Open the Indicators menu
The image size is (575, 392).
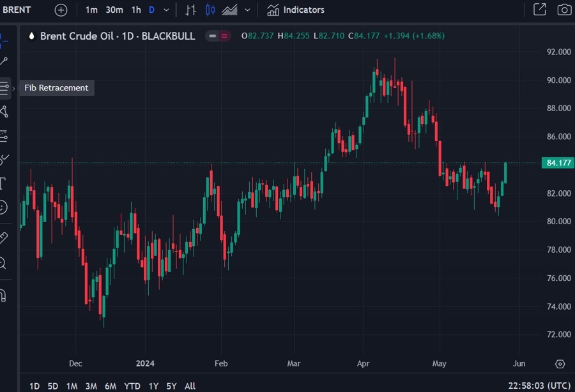[x=296, y=10]
